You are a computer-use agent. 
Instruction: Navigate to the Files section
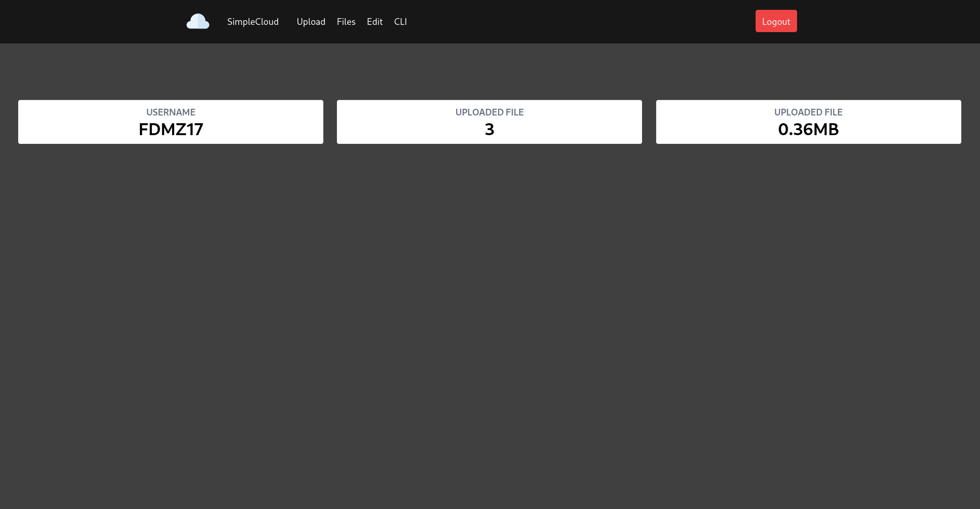[346, 22]
